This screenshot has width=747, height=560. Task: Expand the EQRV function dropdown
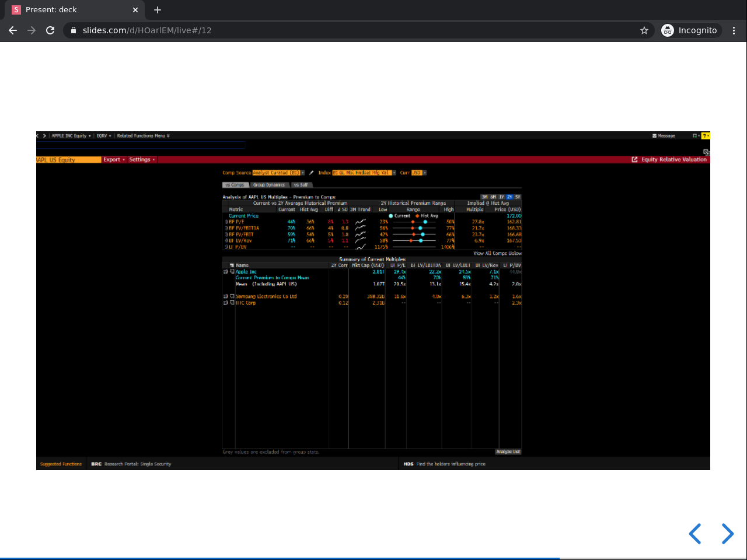coord(104,136)
